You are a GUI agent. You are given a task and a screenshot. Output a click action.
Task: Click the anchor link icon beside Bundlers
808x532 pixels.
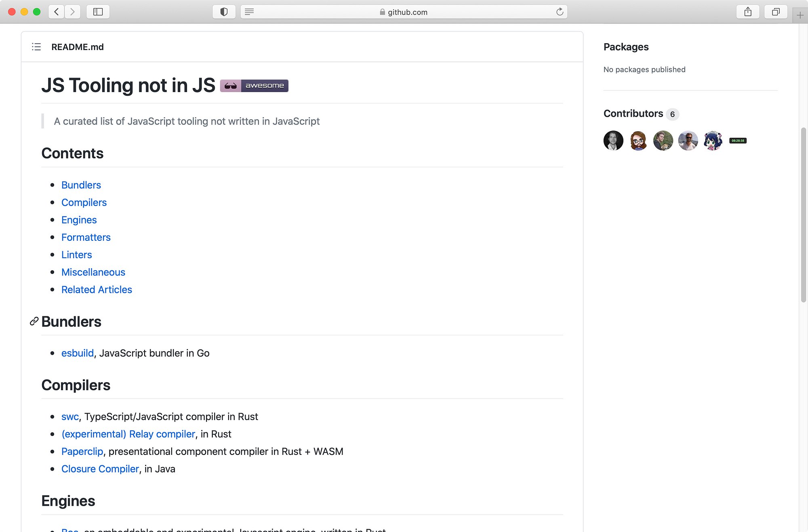[34, 322]
